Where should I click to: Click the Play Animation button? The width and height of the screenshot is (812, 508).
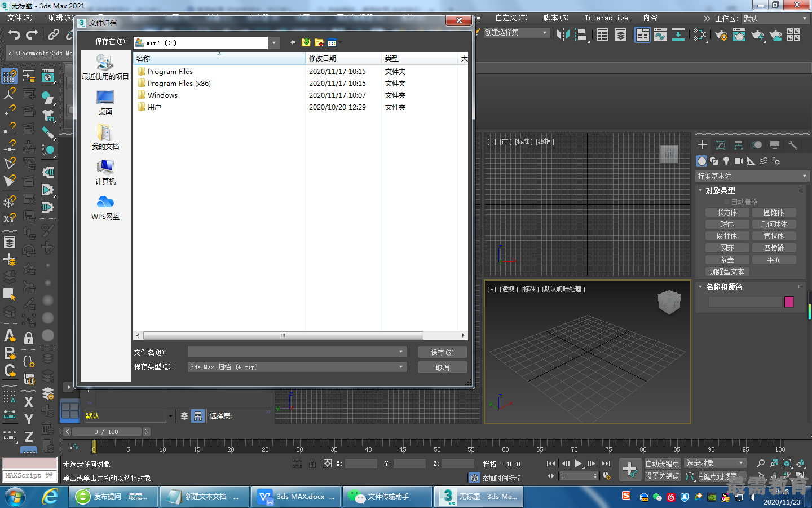(578, 463)
